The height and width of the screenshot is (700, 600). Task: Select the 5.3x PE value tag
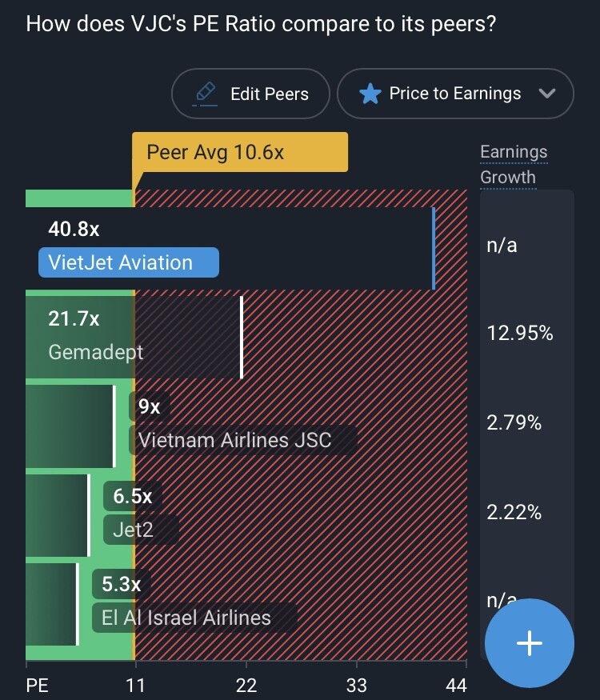click(121, 585)
